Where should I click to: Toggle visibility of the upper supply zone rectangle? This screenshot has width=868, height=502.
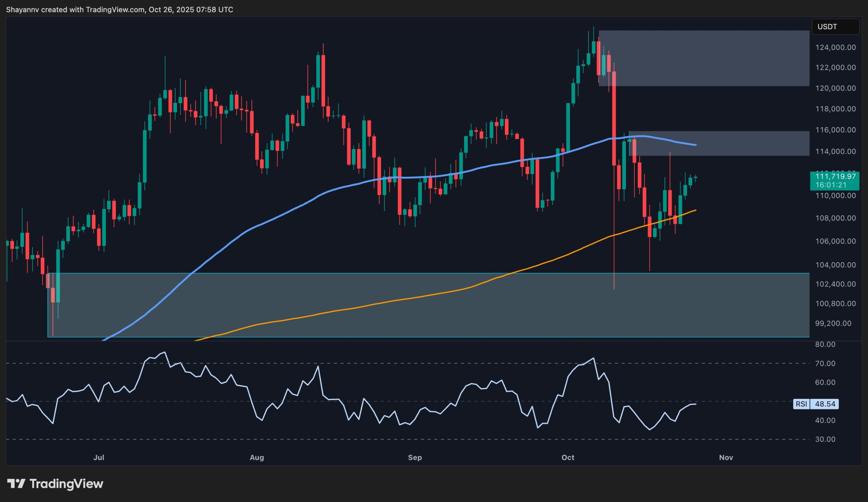723,59
